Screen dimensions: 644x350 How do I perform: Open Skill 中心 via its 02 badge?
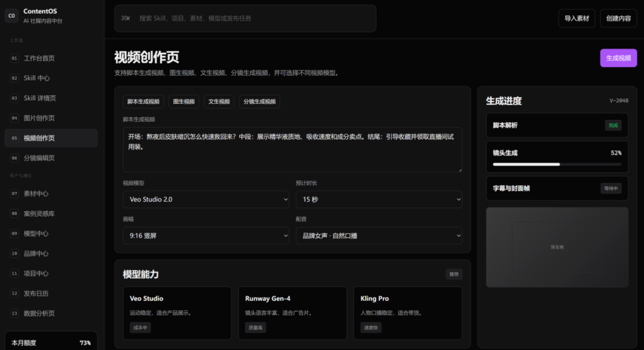[14, 78]
